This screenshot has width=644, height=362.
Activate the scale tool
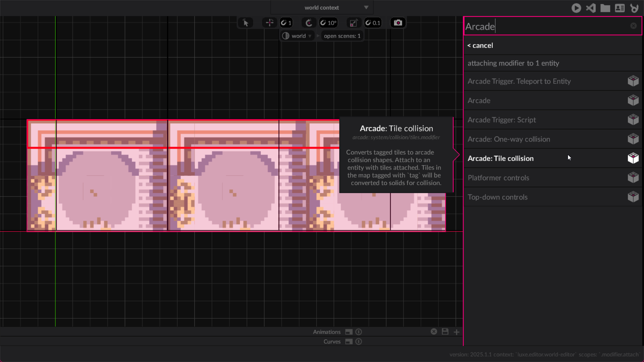(353, 23)
